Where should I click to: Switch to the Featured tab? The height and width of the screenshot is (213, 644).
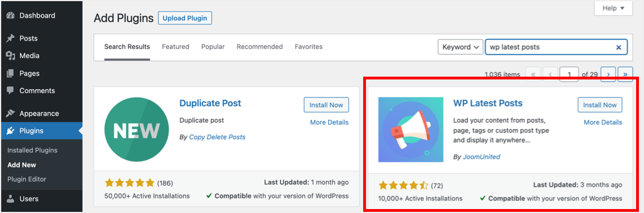click(175, 47)
